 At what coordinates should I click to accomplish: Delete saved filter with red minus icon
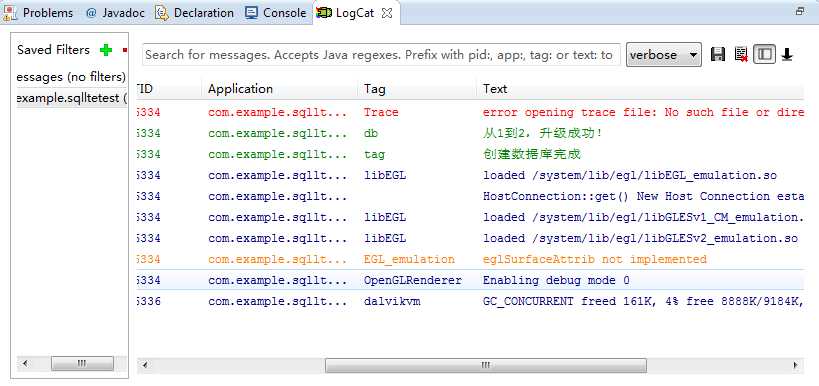(125, 51)
